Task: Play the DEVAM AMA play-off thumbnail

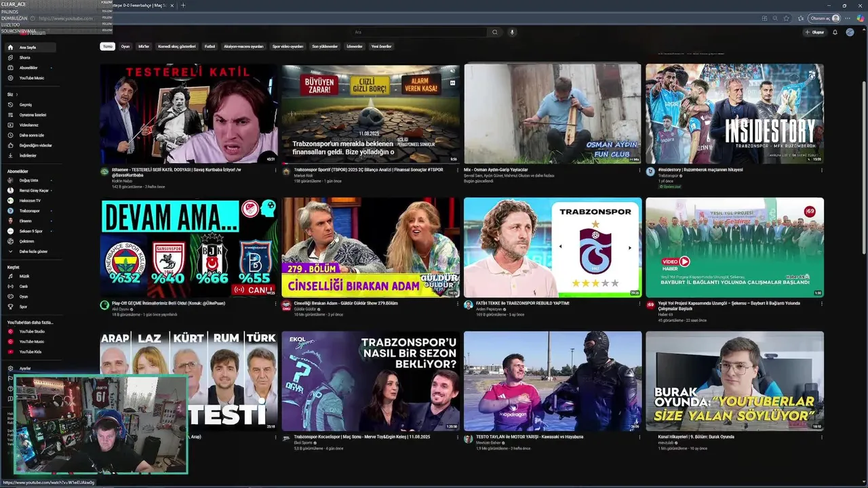Action: [x=189, y=247]
